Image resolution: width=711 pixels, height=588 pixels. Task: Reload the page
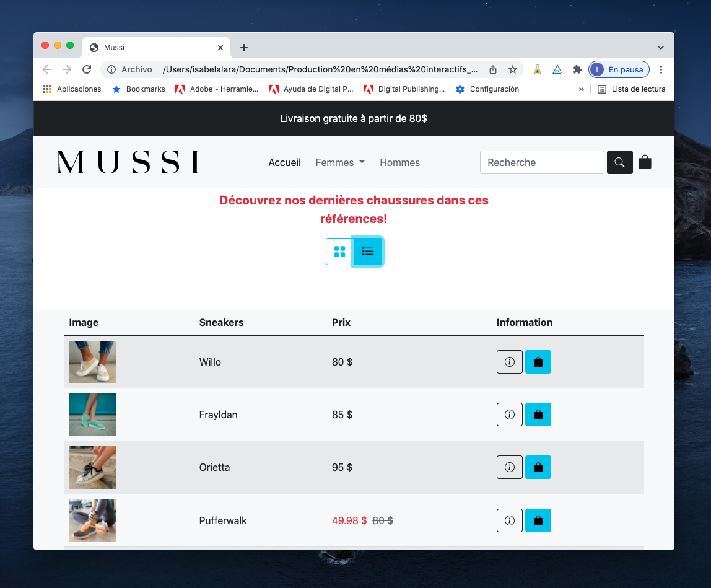(x=87, y=69)
